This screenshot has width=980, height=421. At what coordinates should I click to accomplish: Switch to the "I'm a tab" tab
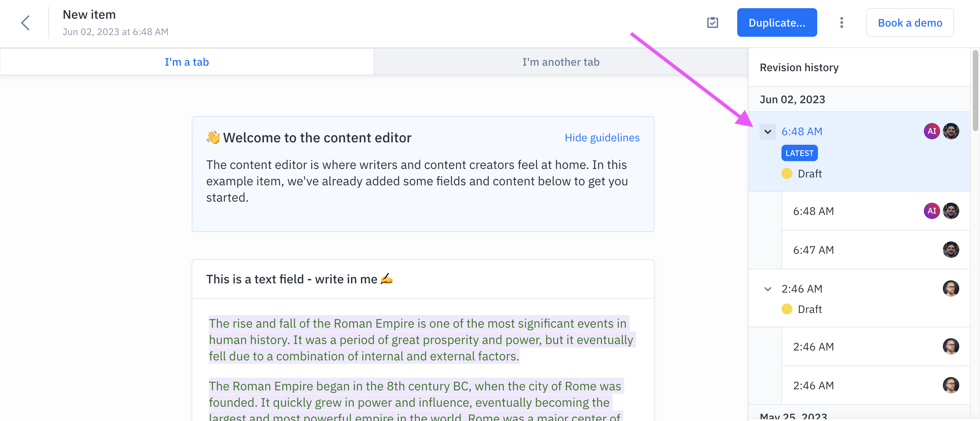click(x=187, y=62)
